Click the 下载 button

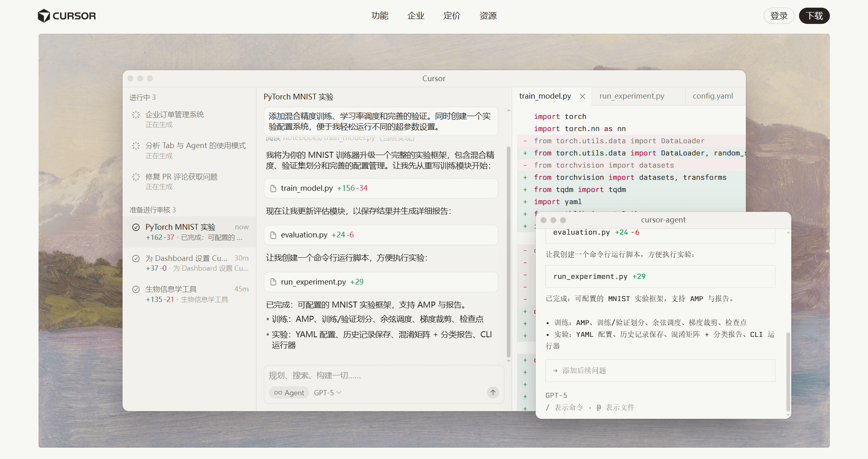coord(814,15)
